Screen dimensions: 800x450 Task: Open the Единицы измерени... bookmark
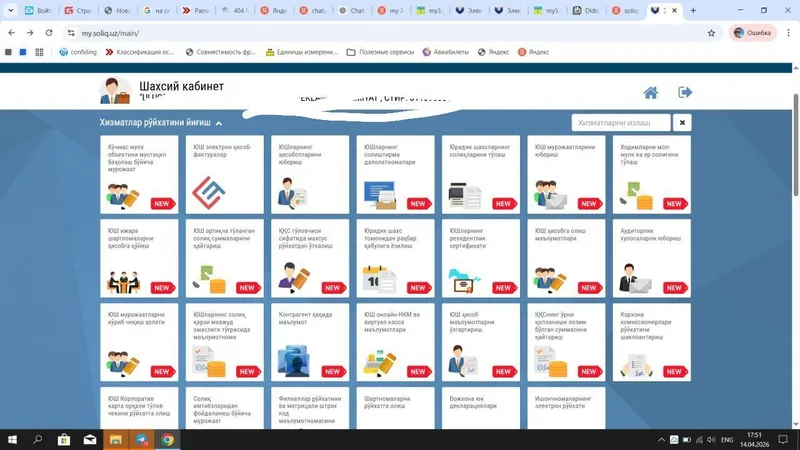coord(302,52)
